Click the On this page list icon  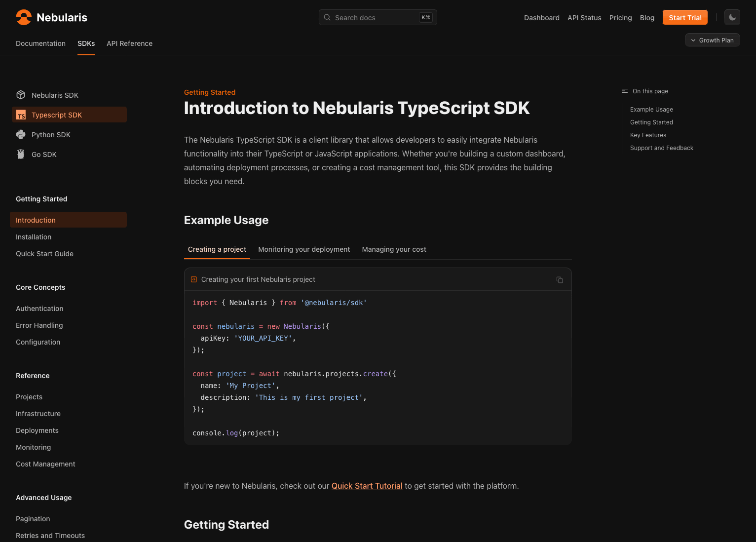point(625,91)
